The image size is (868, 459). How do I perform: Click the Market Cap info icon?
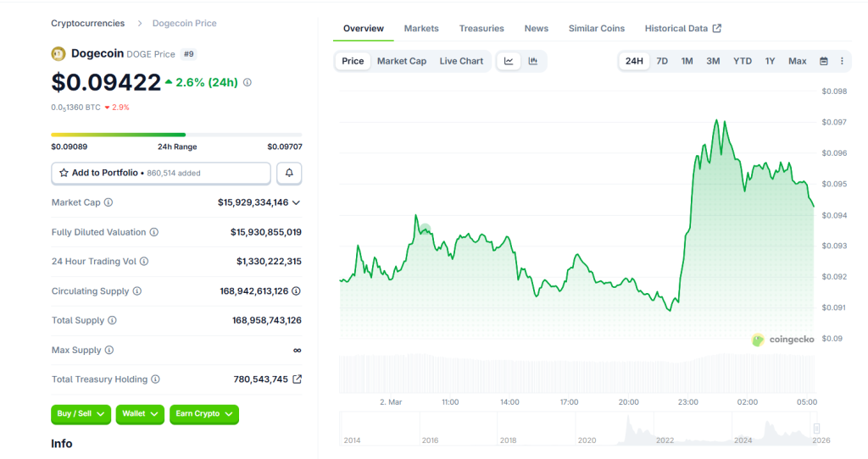[x=108, y=202]
